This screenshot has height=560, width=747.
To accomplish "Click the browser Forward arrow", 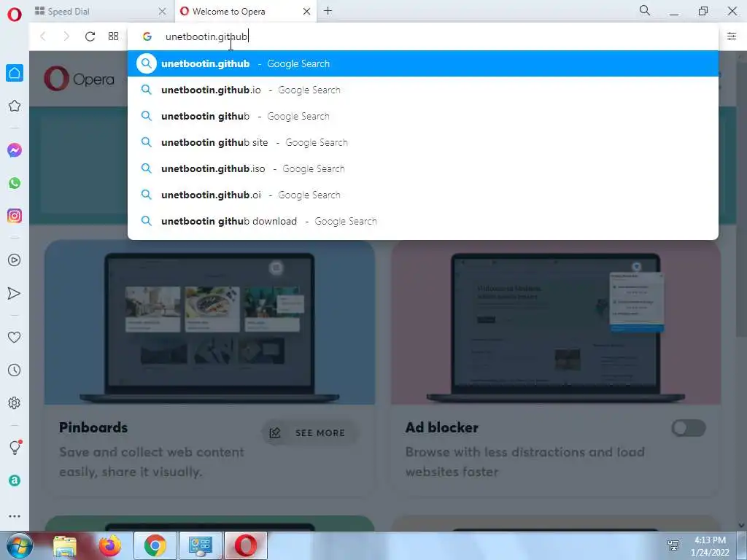I will click(x=66, y=36).
